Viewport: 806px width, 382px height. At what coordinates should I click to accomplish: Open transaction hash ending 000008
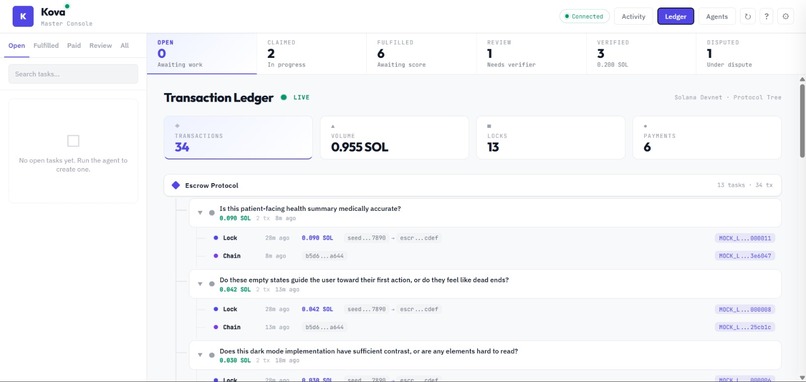click(745, 309)
